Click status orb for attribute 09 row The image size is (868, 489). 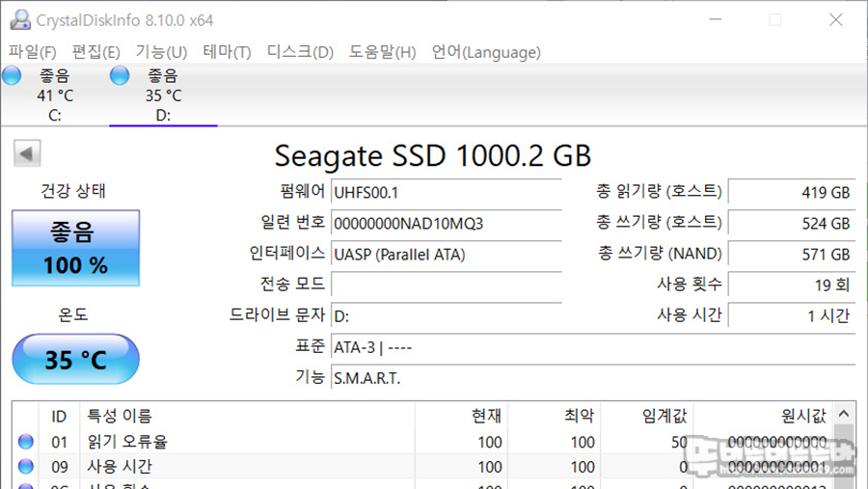(x=25, y=466)
